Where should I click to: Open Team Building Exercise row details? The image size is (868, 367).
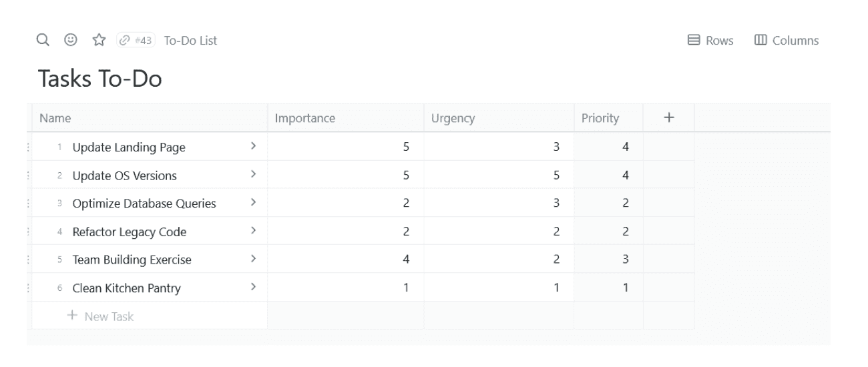[x=253, y=260]
